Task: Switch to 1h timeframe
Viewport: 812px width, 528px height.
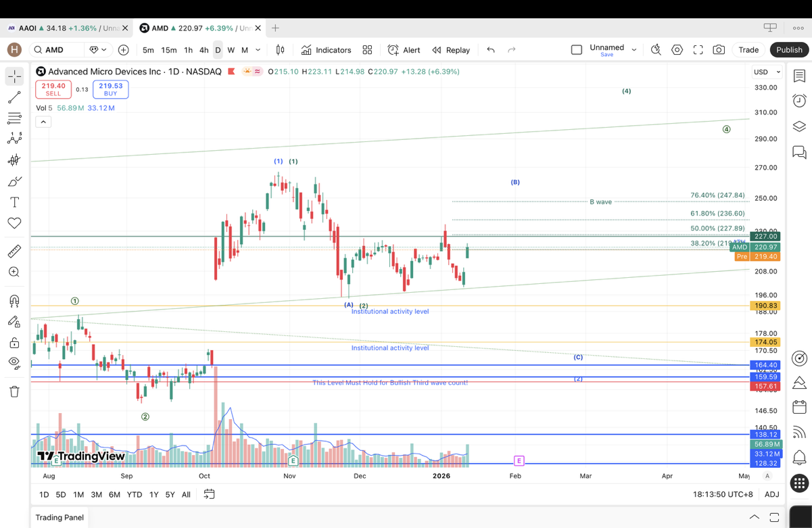Action: [x=188, y=50]
